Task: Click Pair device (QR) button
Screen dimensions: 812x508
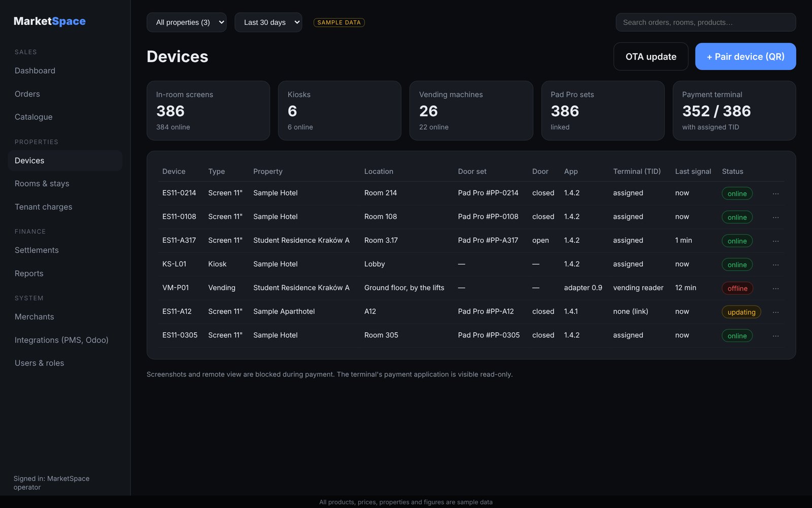Action: pyautogui.click(x=746, y=56)
